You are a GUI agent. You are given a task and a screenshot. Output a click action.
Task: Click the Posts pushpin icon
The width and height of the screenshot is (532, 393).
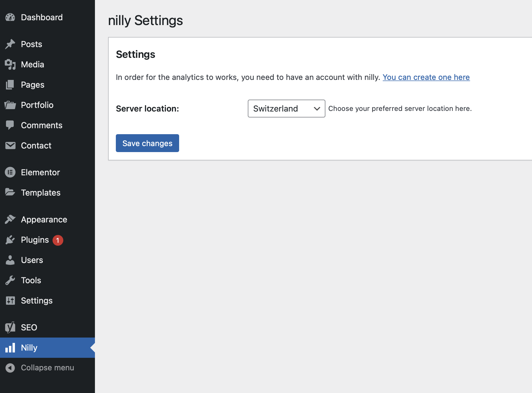pyautogui.click(x=10, y=44)
